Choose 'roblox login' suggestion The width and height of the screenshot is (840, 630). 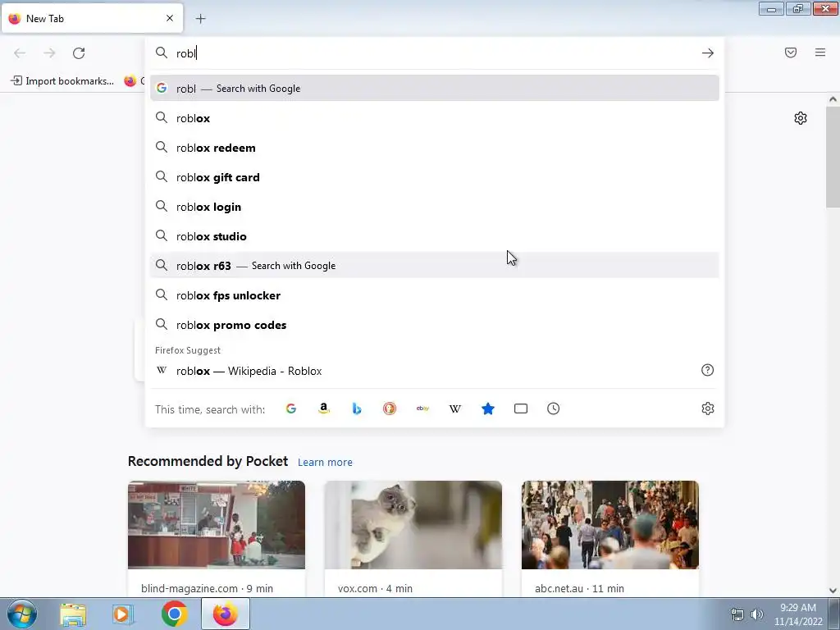point(435,206)
